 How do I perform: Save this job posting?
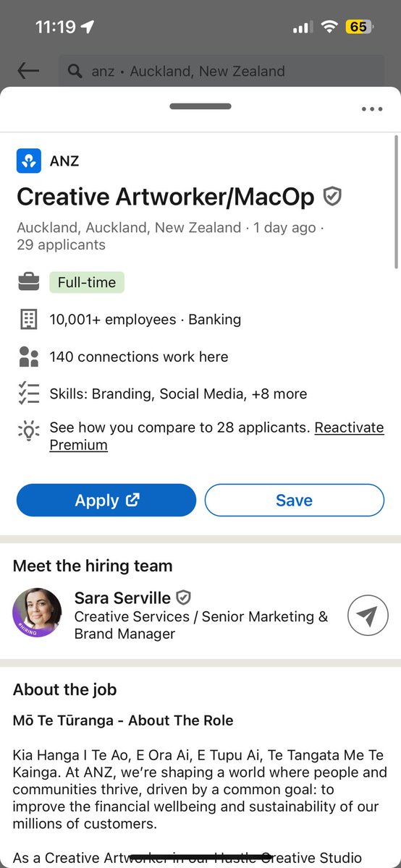click(x=294, y=500)
